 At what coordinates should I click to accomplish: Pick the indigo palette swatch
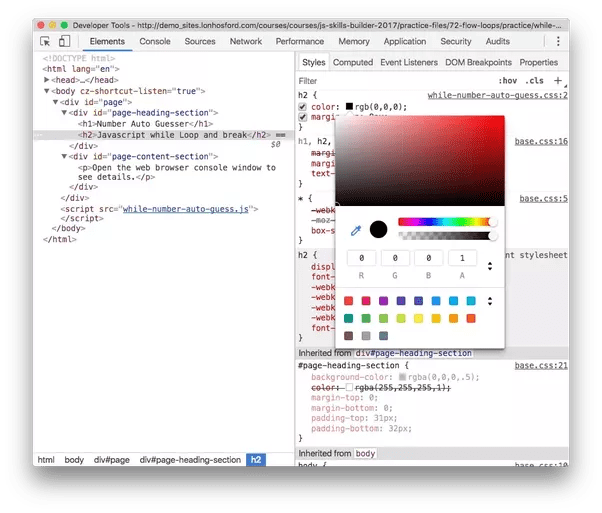click(x=418, y=301)
